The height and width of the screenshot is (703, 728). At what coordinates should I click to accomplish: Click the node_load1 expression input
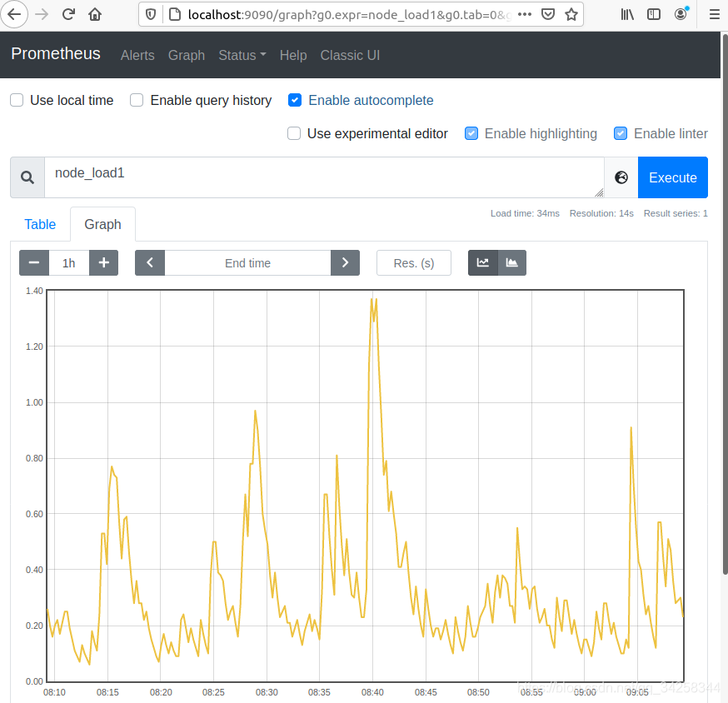(324, 177)
